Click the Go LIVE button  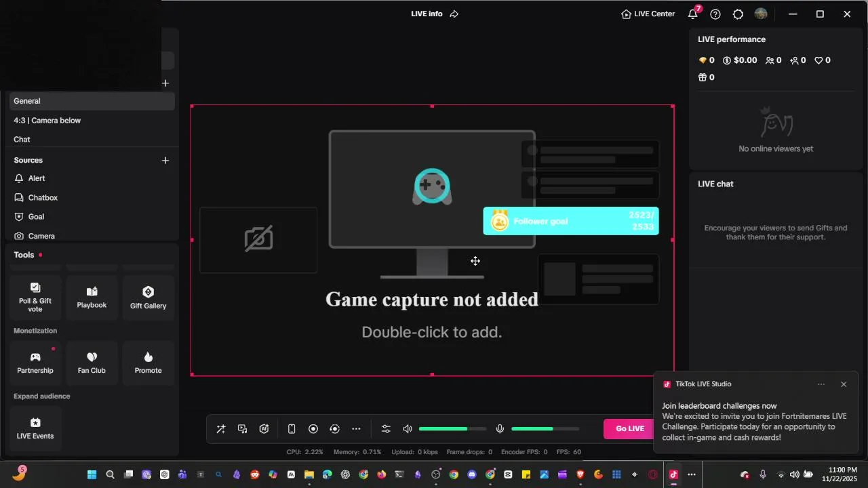[x=629, y=428]
